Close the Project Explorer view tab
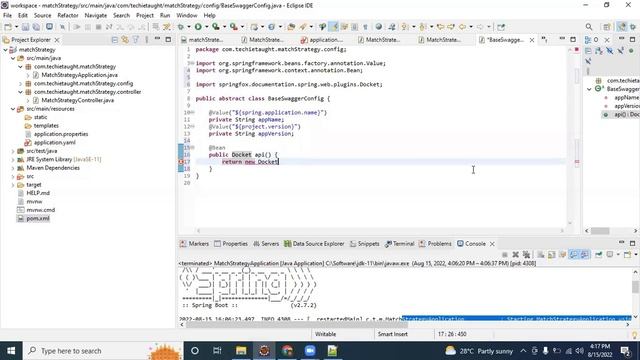Screen dimensions: 640x360 (x=57, y=40)
